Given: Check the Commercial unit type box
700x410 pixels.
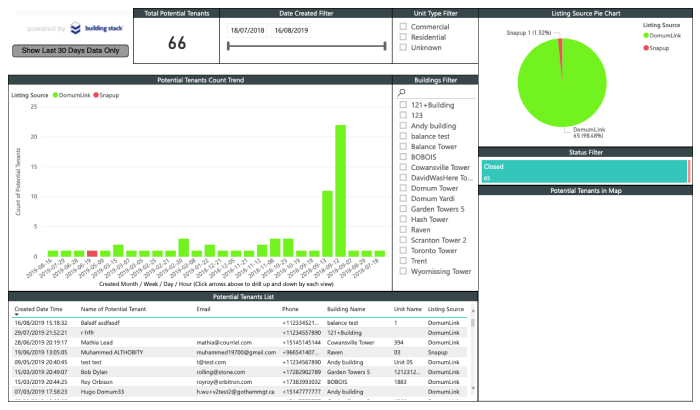Looking at the screenshot, I should tap(403, 27).
